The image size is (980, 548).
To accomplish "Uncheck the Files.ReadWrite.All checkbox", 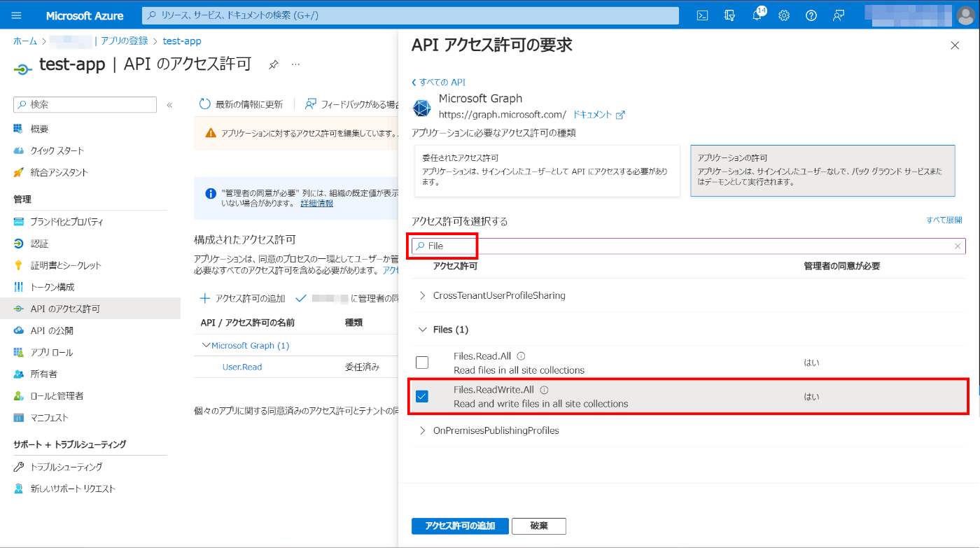I will click(422, 396).
